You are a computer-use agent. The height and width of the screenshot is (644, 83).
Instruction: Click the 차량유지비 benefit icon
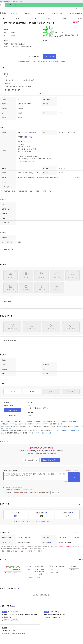[x=41, y=275]
